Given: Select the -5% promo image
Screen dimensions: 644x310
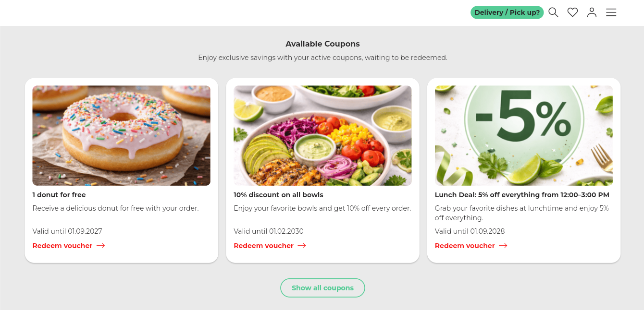Looking at the screenshot, I should tap(523, 135).
